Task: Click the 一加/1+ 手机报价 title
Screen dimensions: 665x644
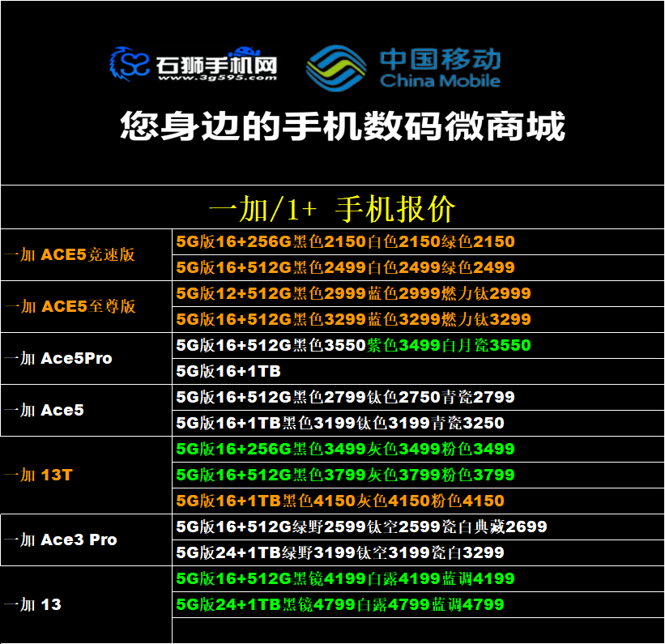Action: [332, 209]
